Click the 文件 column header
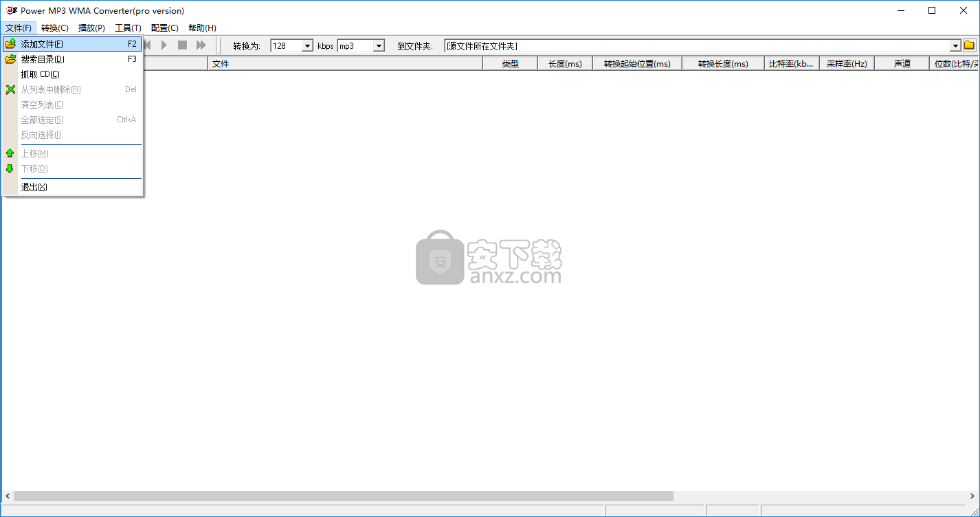 [345, 63]
